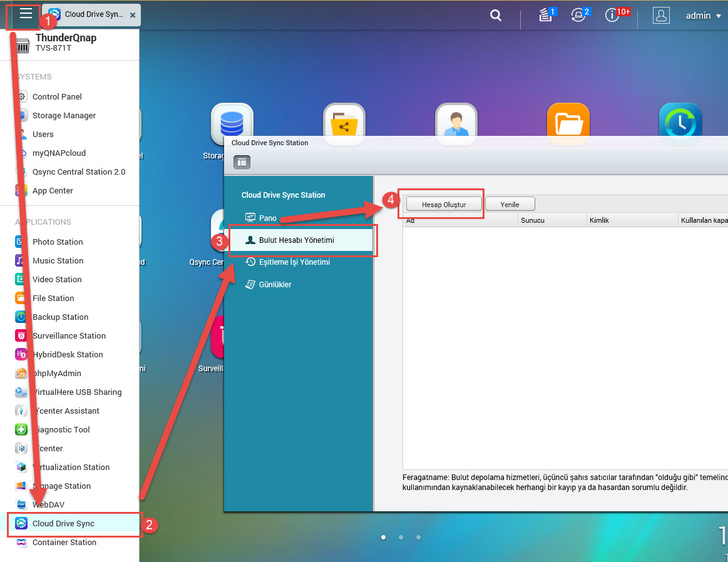
Task: Launch Virtualization Station
Action: click(x=69, y=467)
